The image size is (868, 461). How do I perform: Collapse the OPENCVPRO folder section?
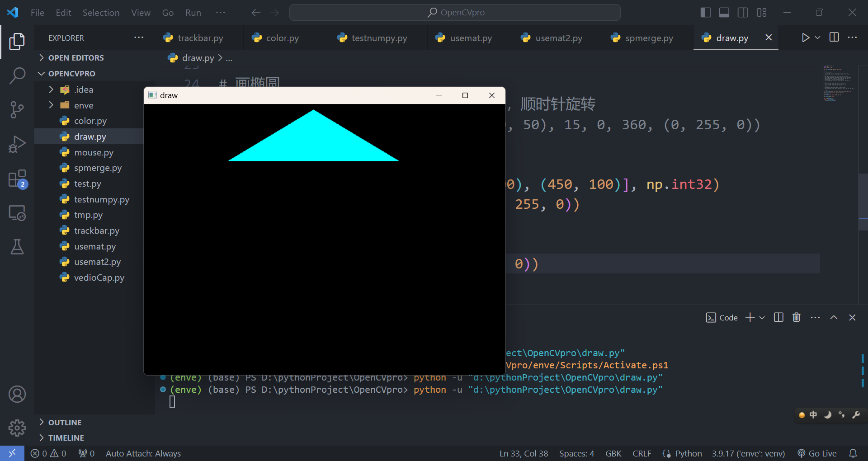[71, 74]
